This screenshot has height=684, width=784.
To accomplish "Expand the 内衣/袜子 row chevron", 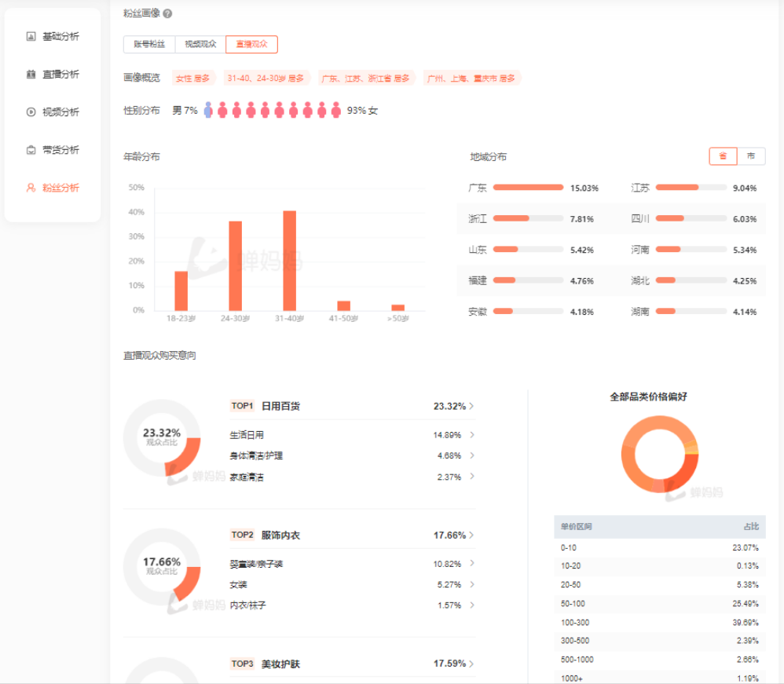I will (x=472, y=605).
